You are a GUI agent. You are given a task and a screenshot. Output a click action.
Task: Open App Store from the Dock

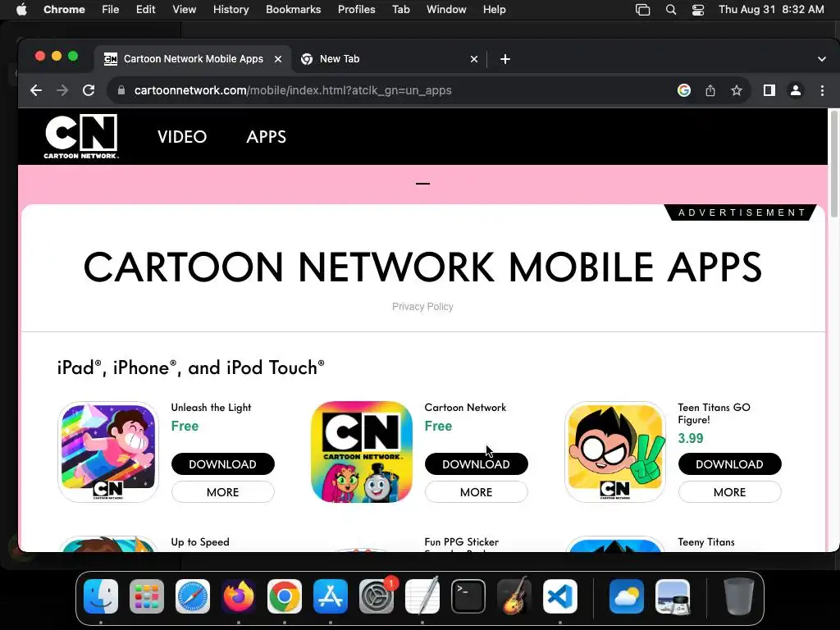(x=331, y=596)
